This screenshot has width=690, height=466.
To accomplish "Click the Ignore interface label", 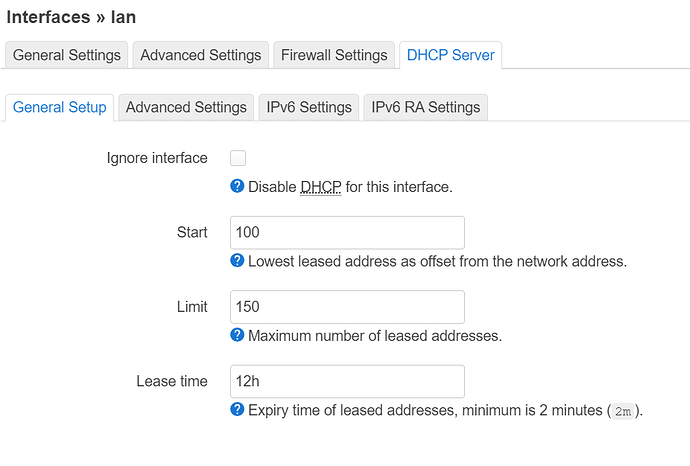I will [157, 158].
